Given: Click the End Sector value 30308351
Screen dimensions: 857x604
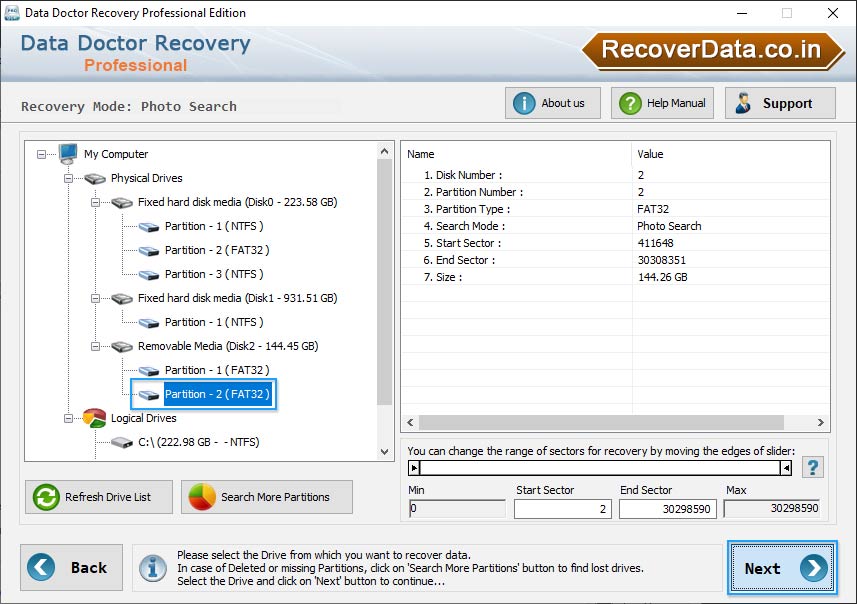Looking at the screenshot, I should (x=661, y=260).
